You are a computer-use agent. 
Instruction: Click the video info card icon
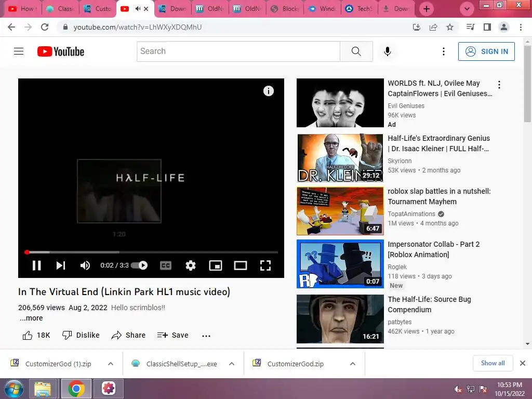coord(269,91)
